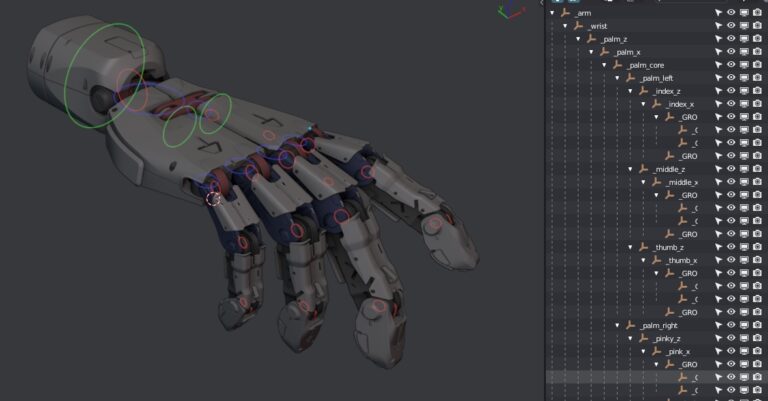Hide _arm with its eye icon
Image resolution: width=768 pixels, height=401 pixels.
click(731, 13)
